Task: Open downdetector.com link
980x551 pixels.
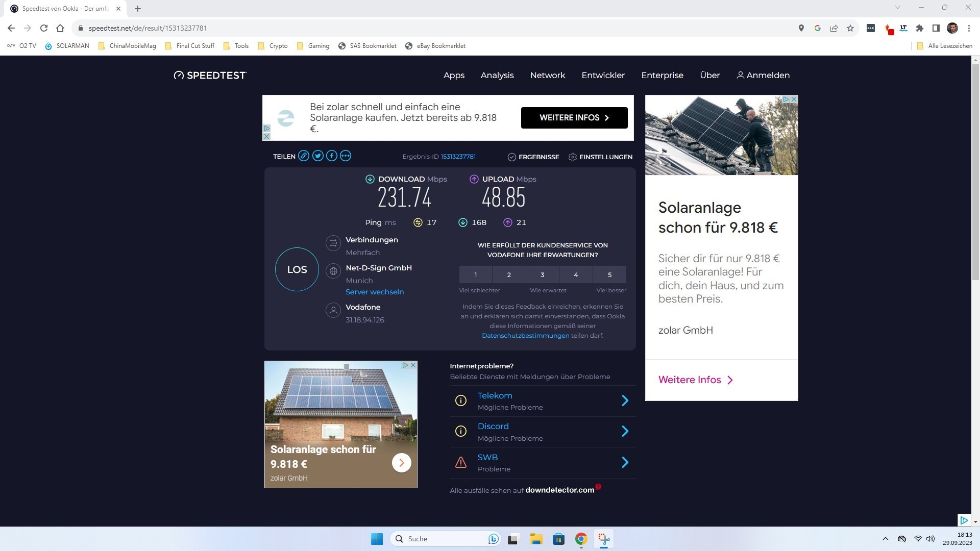Action: click(559, 490)
